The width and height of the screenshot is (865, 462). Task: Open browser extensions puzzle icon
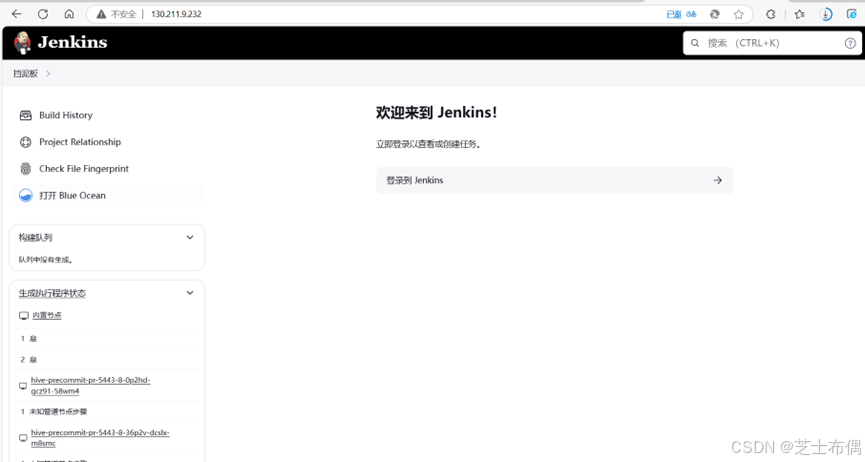pos(771,14)
